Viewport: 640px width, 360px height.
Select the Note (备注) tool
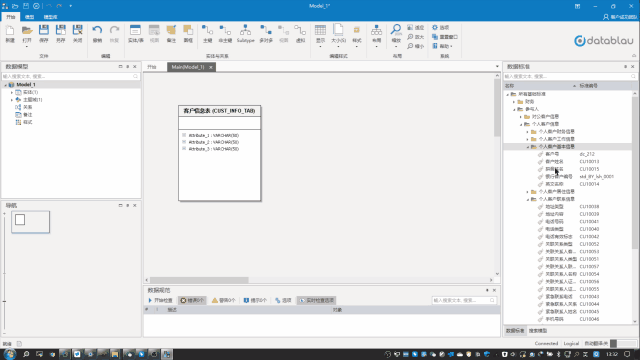coord(171,33)
